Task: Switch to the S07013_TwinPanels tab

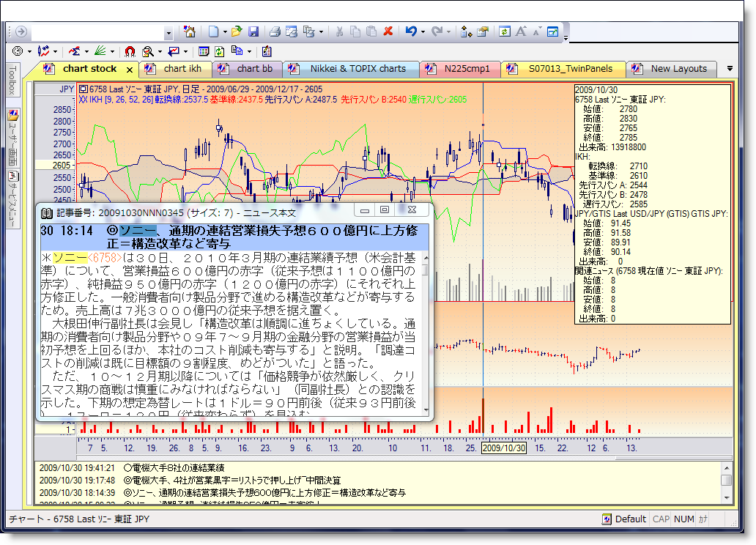Action: (563, 69)
